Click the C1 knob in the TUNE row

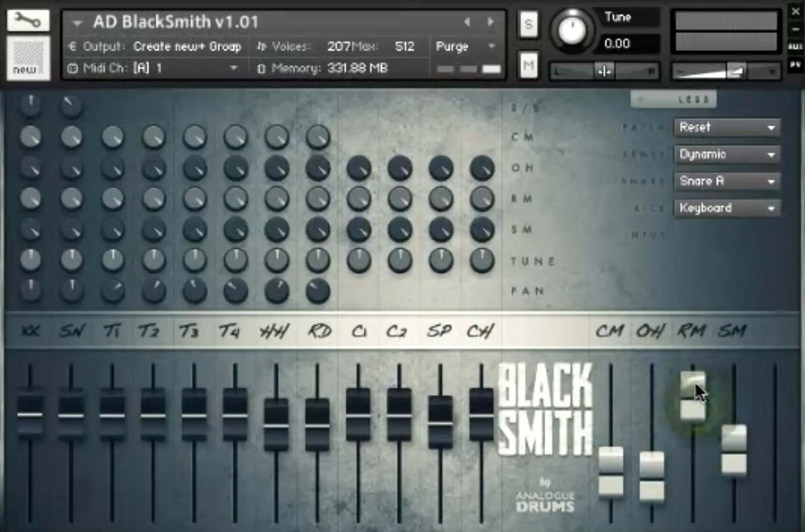359,260
